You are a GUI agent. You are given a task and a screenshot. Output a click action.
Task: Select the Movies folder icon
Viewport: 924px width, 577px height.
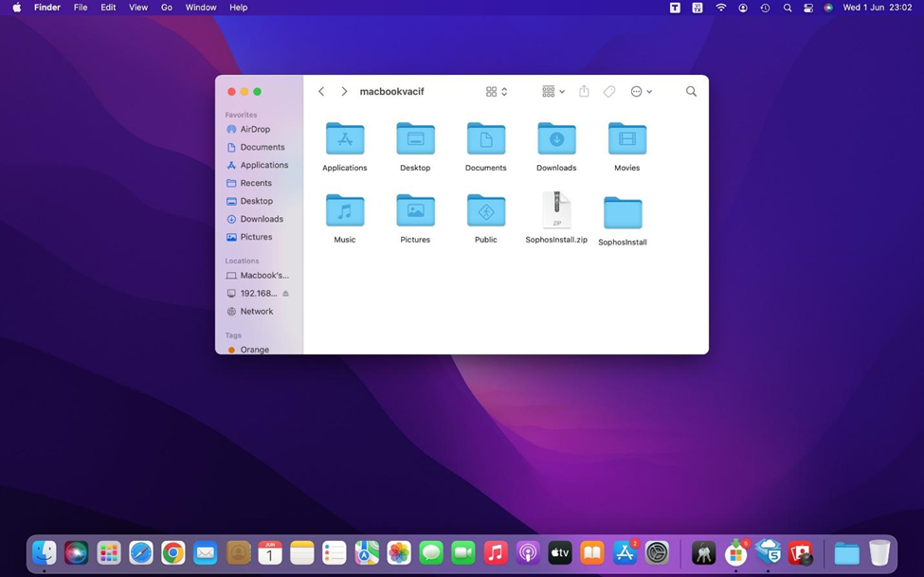point(627,139)
